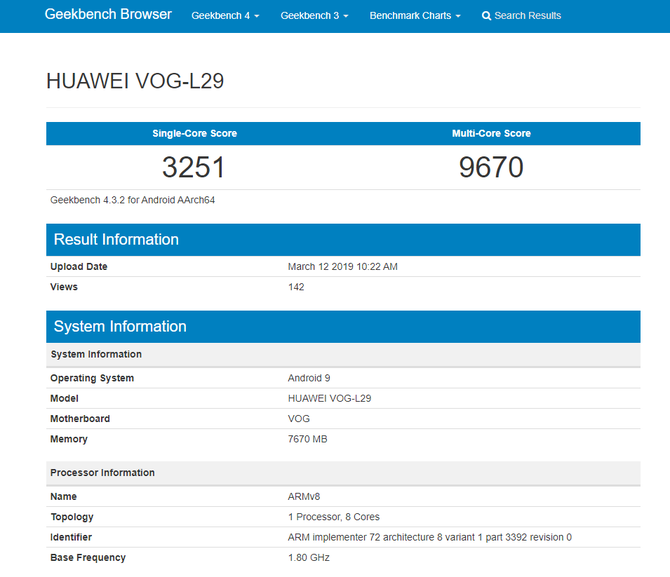Screen dimensions: 670x577
Task: Click the Topology label
Action: 72,517
